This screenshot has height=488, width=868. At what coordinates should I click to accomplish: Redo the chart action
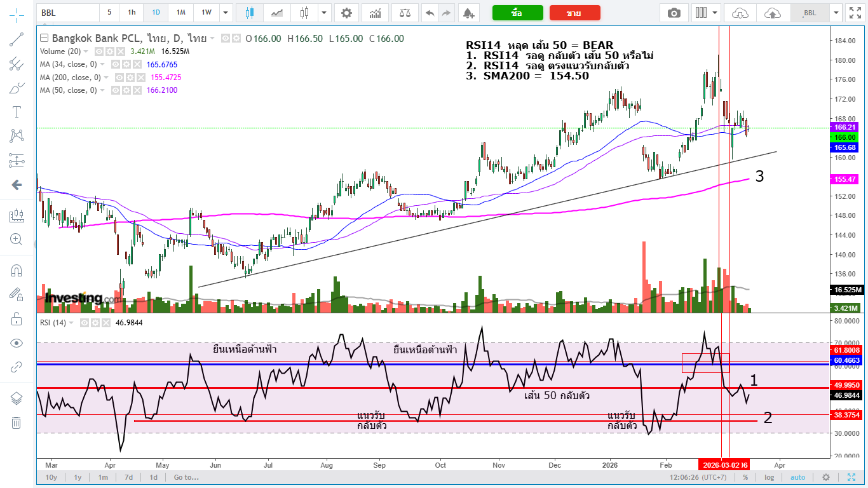(x=446, y=12)
